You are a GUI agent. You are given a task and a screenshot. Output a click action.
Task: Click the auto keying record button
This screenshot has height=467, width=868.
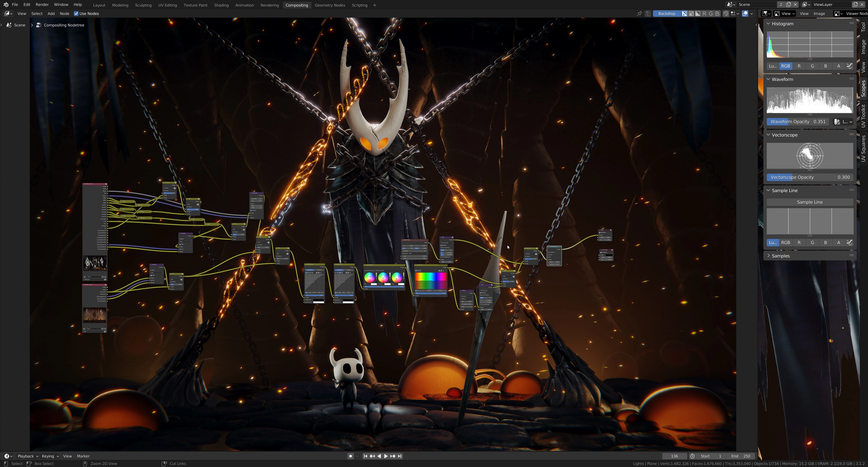350,456
